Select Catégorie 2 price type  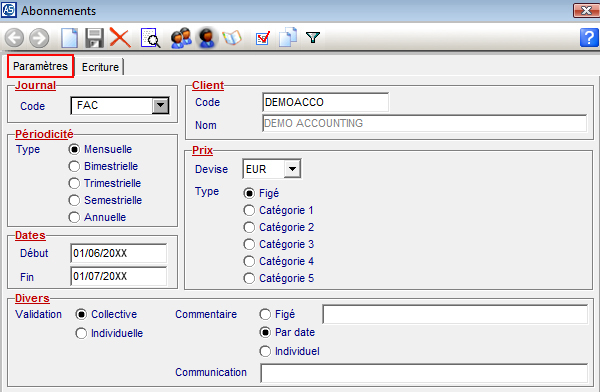[x=279, y=227]
